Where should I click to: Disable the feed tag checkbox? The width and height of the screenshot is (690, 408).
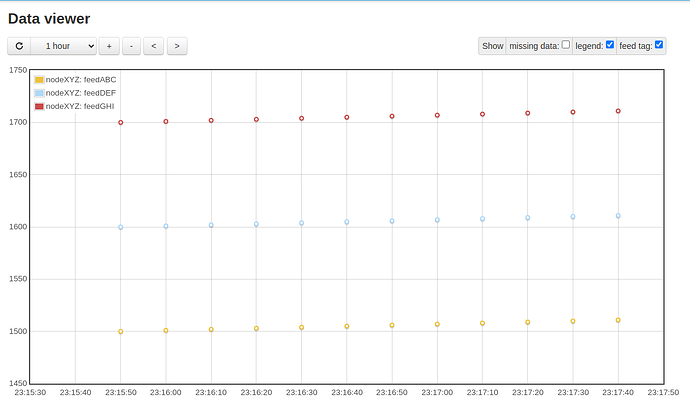[659, 44]
